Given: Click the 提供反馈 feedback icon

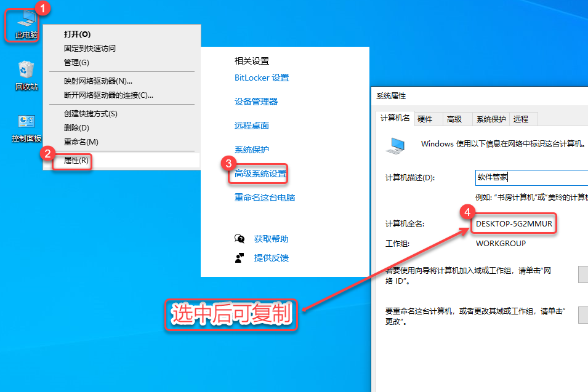Looking at the screenshot, I should [240, 258].
